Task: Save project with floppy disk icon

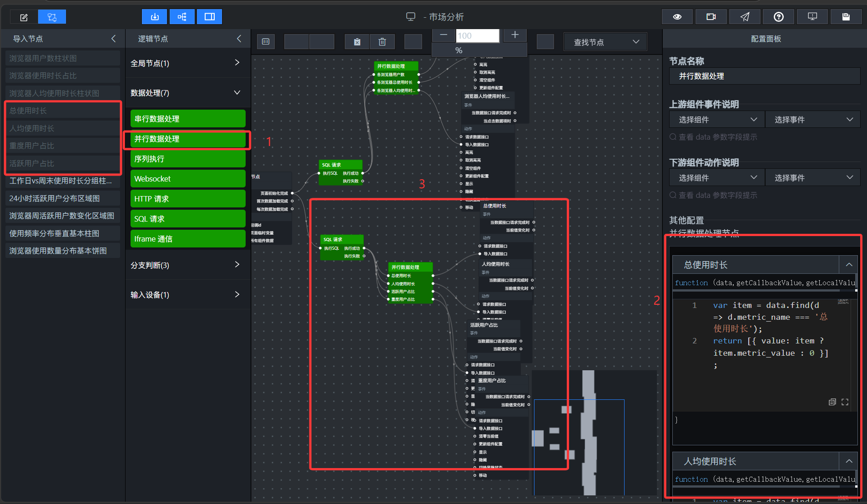Action: pos(846,17)
